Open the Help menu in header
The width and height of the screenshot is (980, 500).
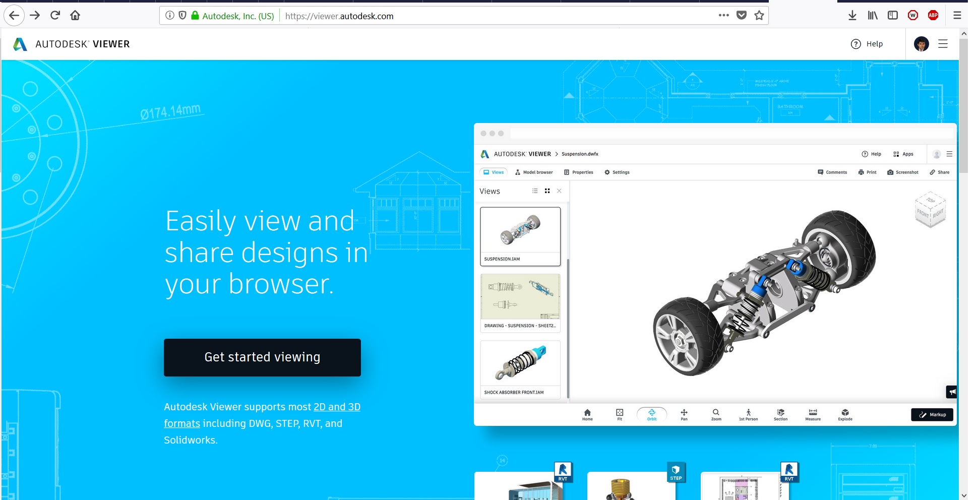click(867, 44)
